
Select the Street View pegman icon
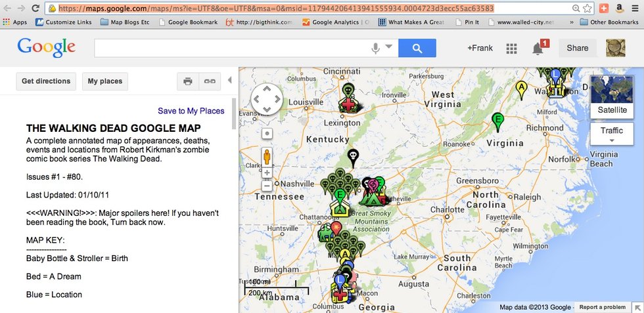[267, 157]
